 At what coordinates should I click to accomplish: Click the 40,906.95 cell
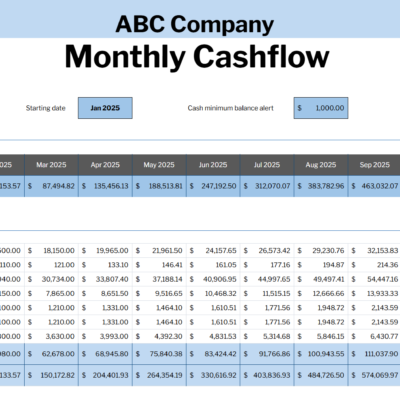click(213, 279)
